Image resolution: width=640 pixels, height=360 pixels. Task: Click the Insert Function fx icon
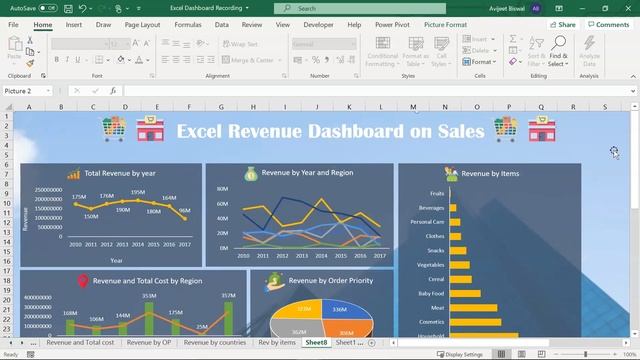[x=113, y=91]
